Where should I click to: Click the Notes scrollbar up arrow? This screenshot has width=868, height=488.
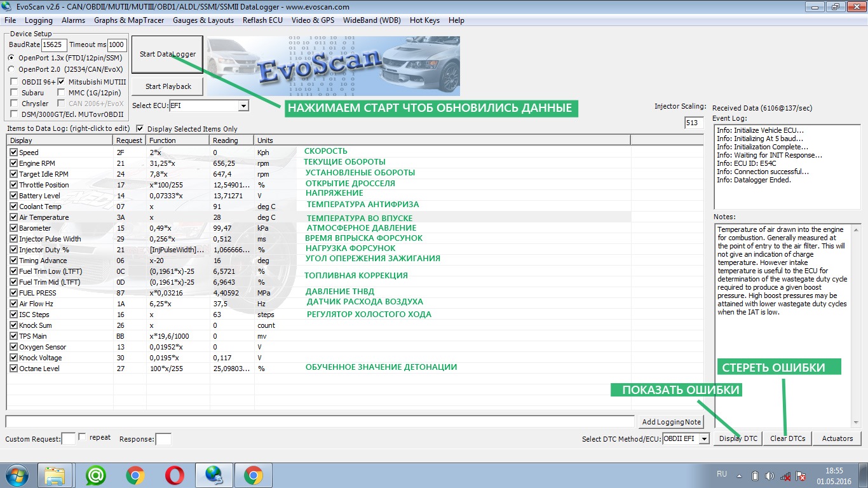click(x=856, y=229)
